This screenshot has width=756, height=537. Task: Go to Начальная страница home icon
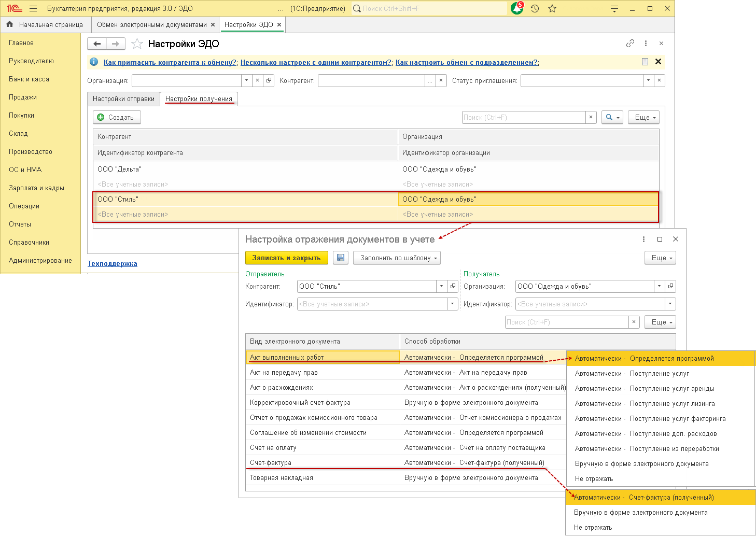coord(10,24)
